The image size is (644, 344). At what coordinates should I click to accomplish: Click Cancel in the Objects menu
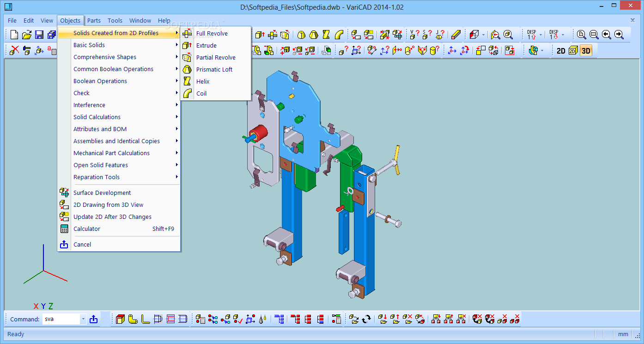[119, 244]
